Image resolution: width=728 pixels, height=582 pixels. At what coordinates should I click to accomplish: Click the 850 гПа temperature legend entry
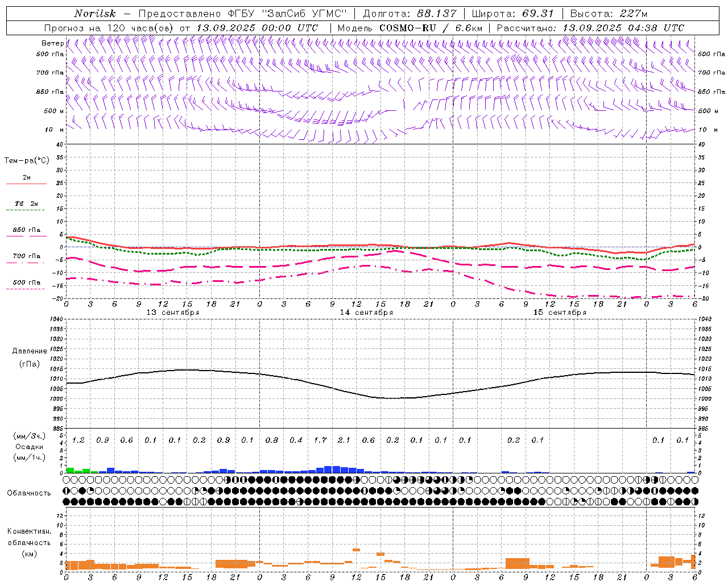point(27,230)
